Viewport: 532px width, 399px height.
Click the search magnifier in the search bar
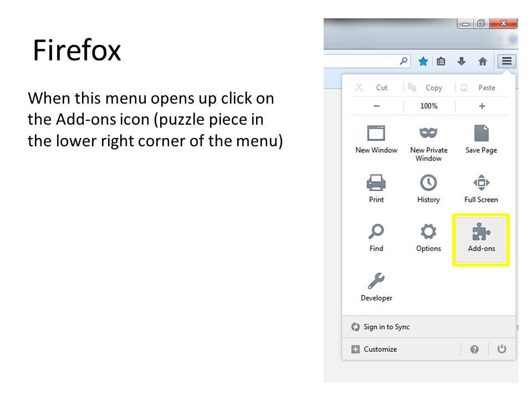[x=403, y=61]
